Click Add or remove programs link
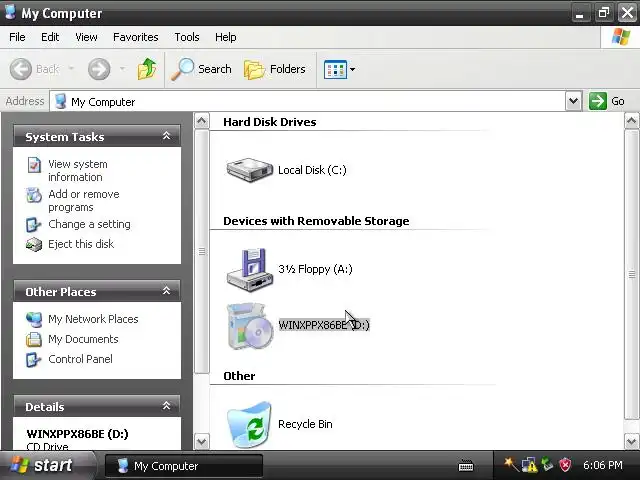 click(x=84, y=200)
